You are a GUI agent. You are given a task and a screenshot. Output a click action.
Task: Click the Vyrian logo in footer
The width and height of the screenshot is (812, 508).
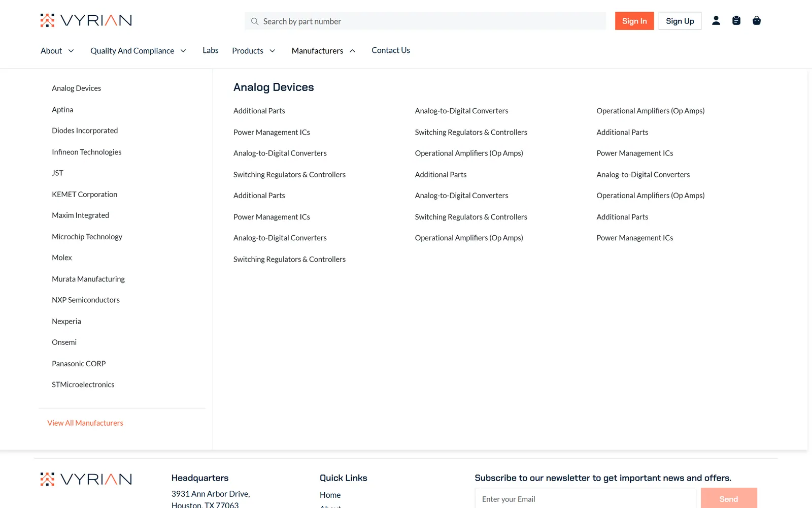click(86, 479)
